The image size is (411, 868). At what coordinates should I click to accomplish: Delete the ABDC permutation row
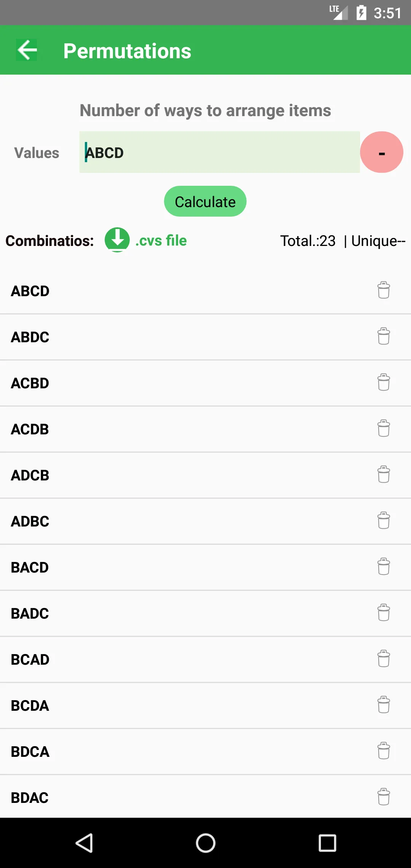(x=384, y=336)
